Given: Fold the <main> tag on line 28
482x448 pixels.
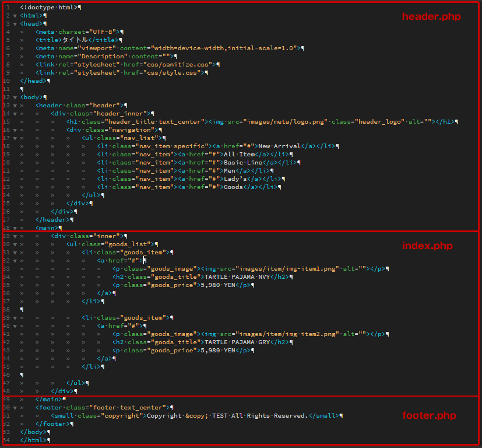Looking at the screenshot, I should click(15, 228).
